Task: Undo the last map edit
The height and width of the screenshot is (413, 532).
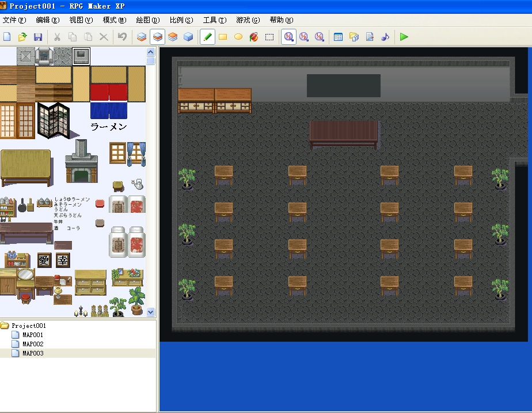Action: pos(122,37)
